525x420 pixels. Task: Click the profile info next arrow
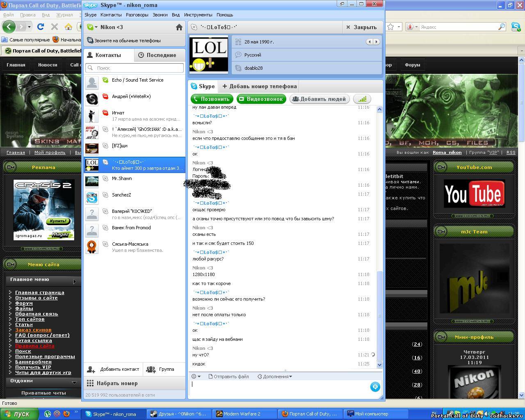click(376, 42)
